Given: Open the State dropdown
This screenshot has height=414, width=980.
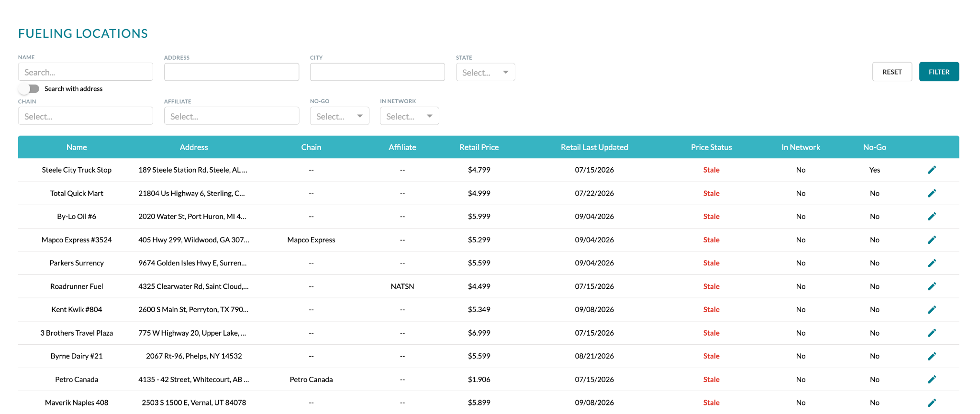Looking at the screenshot, I should (x=485, y=72).
